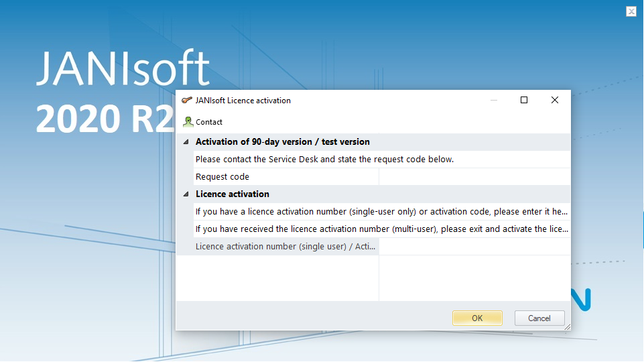Viewport: 644px width, 362px height.
Task: Open the Contact toolbar item label
Action: coord(209,122)
